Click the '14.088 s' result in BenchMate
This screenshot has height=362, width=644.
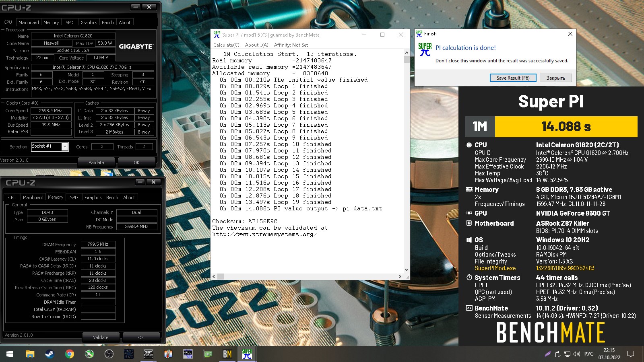(566, 127)
